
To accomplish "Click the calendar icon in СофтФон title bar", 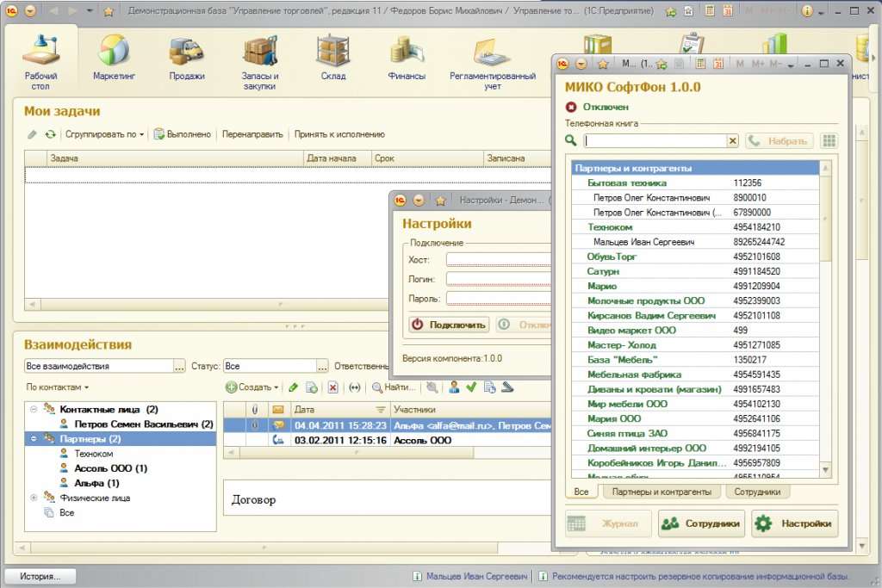I will pyautogui.click(x=718, y=64).
